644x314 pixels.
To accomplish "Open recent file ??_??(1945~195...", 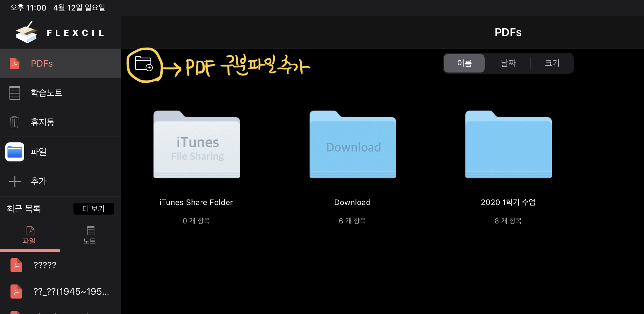I will coord(60,292).
